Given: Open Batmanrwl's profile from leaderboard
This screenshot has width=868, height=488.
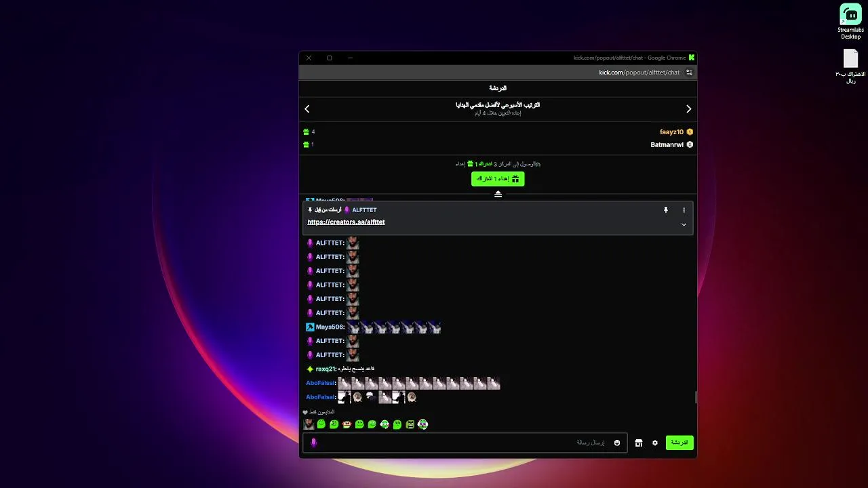Looking at the screenshot, I should [667, 144].
